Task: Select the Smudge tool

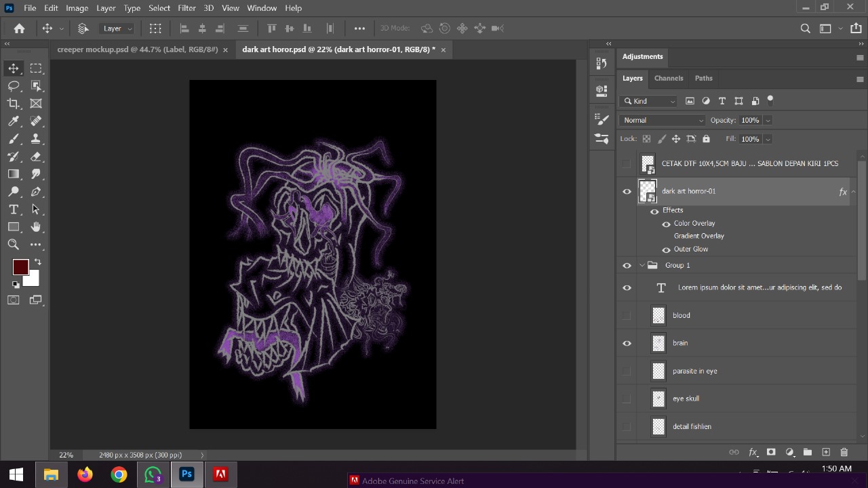Action: point(36,174)
